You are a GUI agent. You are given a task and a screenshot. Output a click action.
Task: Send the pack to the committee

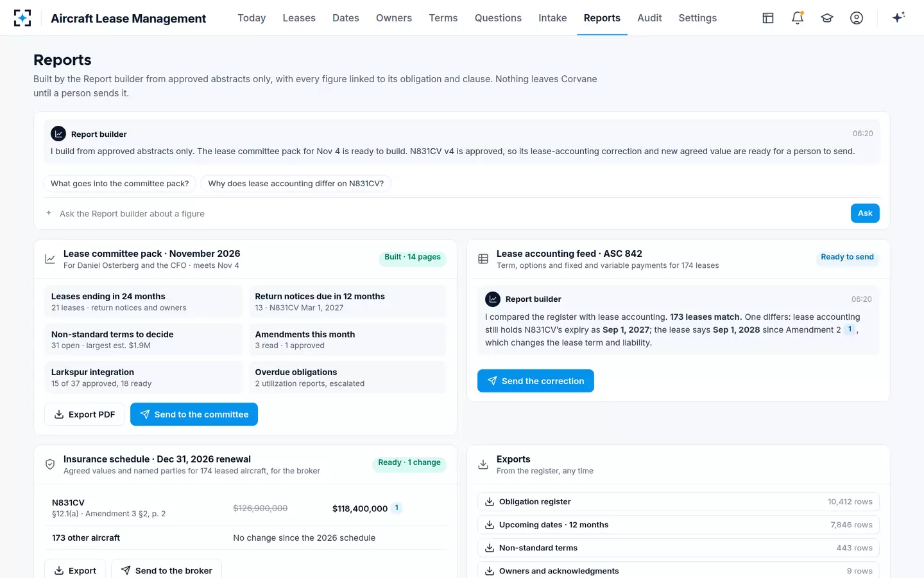[x=194, y=414]
